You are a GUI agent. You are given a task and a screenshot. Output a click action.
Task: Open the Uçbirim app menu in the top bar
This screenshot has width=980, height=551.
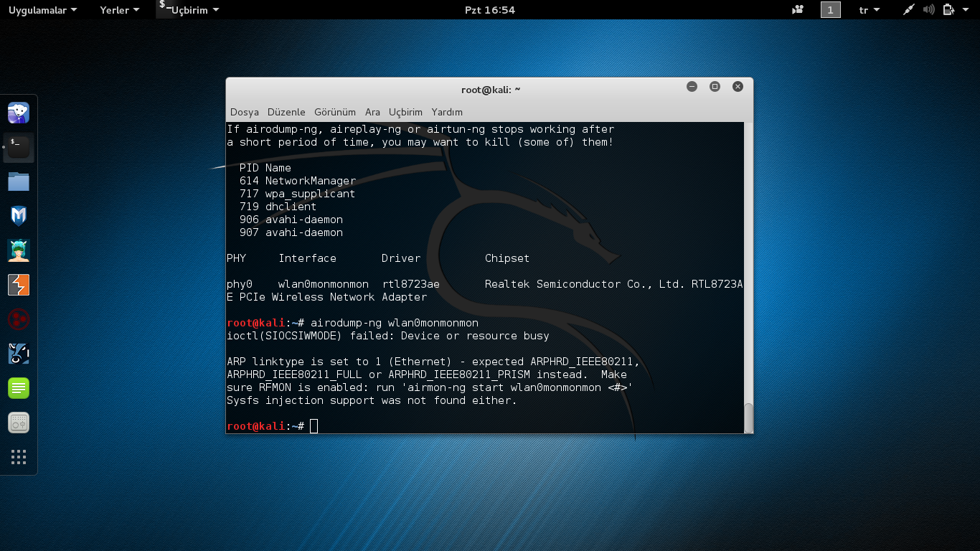[189, 10]
